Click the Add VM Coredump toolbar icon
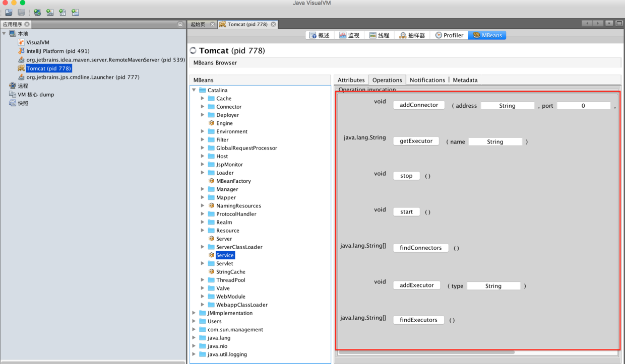 pos(62,12)
